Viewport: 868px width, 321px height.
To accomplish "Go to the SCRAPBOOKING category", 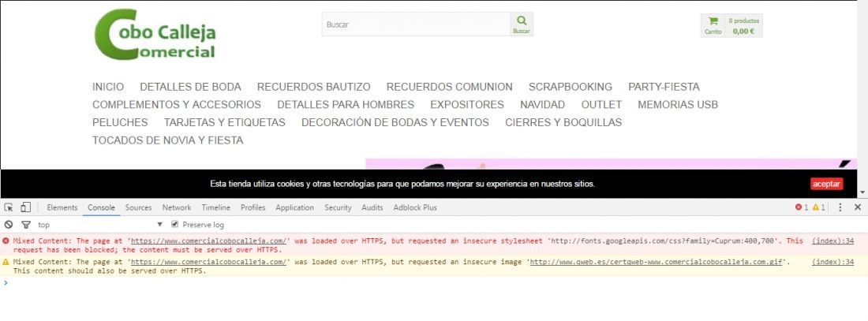I will [x=571, y=87].
